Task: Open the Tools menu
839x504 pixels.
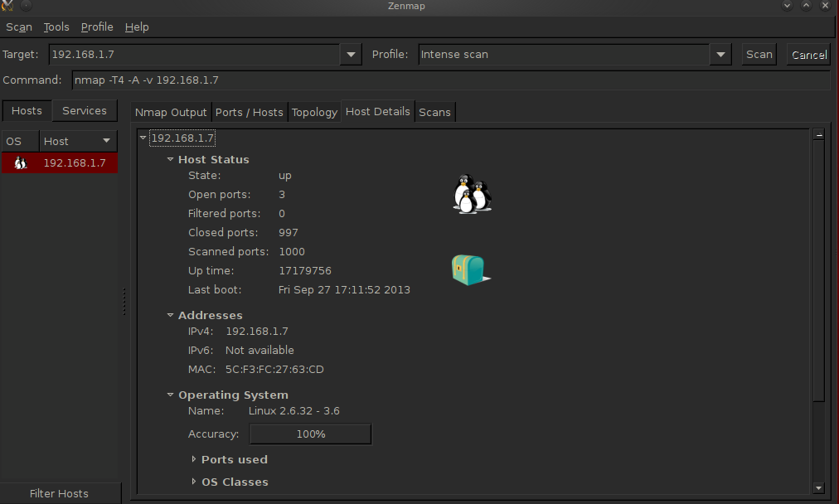Action: pyautogui.click(x=56, y=27)
